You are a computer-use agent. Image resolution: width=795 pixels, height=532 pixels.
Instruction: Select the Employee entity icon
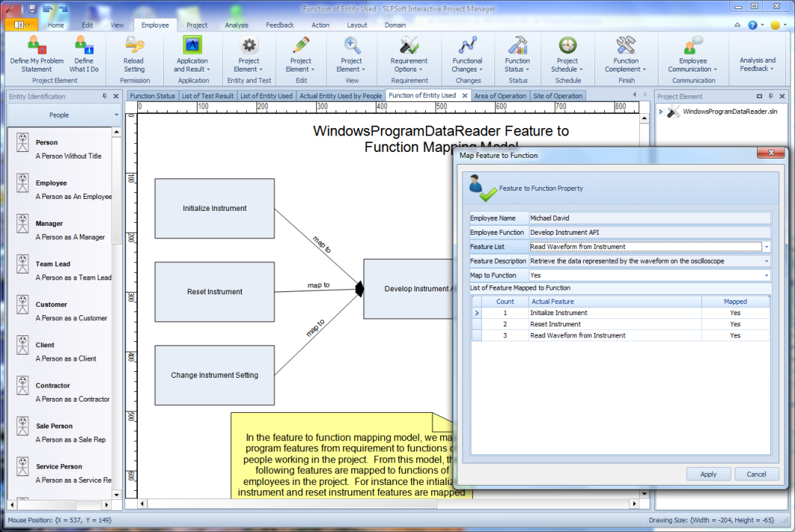[22, 183]
